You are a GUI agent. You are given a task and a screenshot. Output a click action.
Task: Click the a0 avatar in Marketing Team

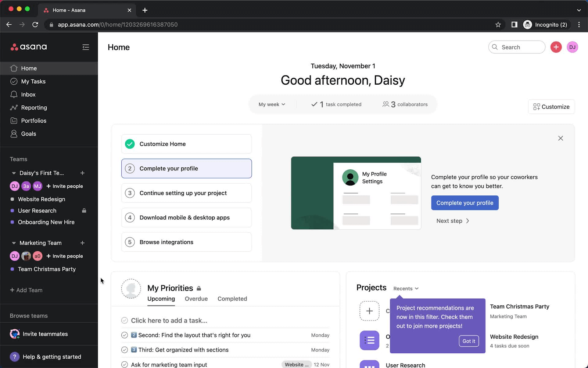pyautogui.click(x=38, y=256)
